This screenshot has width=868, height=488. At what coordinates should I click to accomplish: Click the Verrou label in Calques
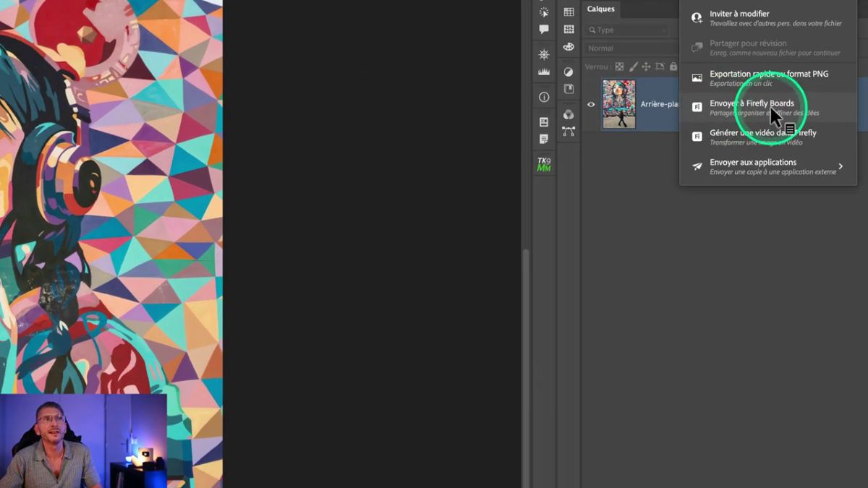[x=597, y=67]
